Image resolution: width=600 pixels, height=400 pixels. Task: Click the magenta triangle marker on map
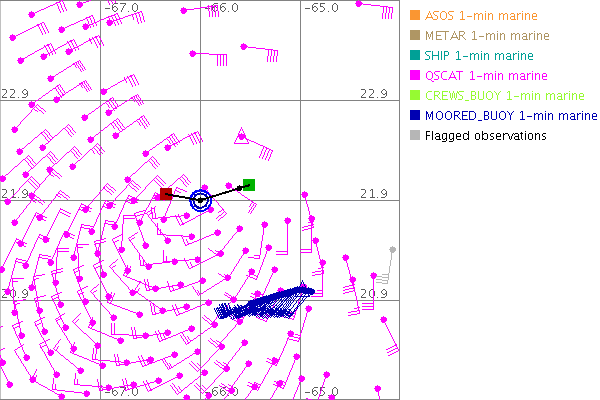(241, 136)
